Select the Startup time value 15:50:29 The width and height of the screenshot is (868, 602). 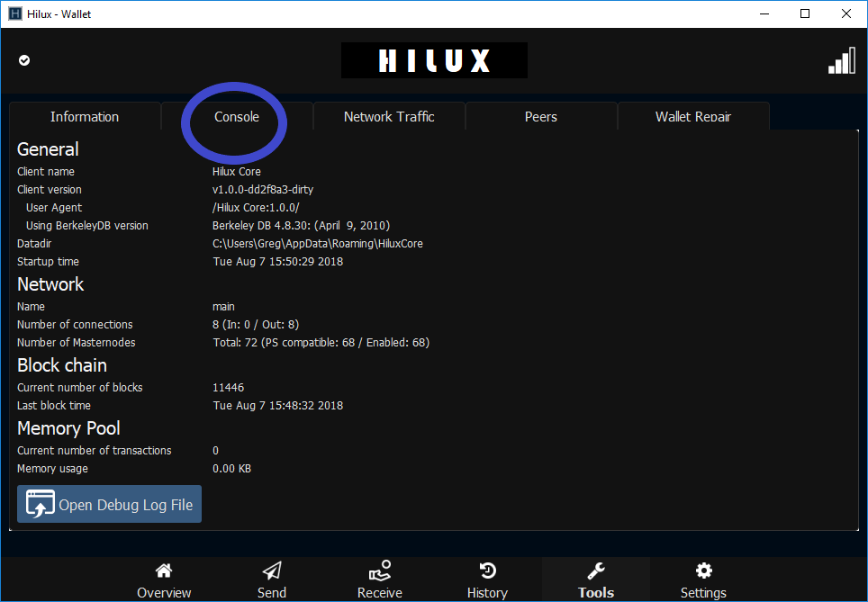point(278,261)
